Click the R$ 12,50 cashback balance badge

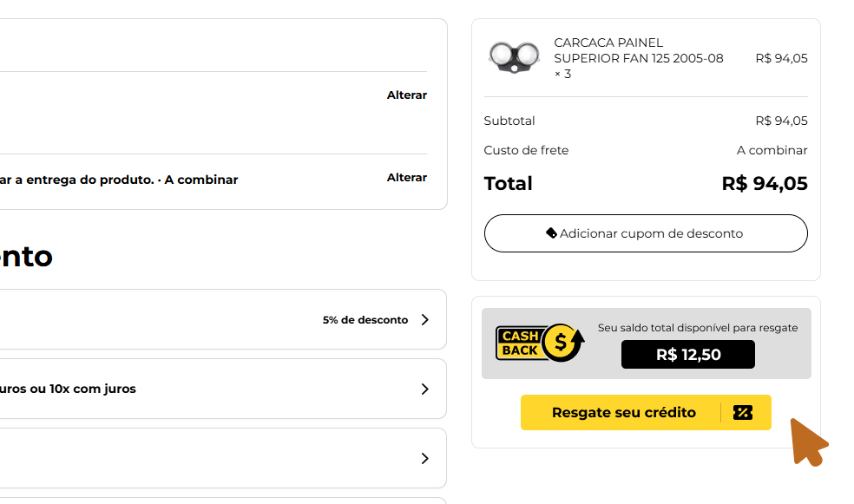688,354
